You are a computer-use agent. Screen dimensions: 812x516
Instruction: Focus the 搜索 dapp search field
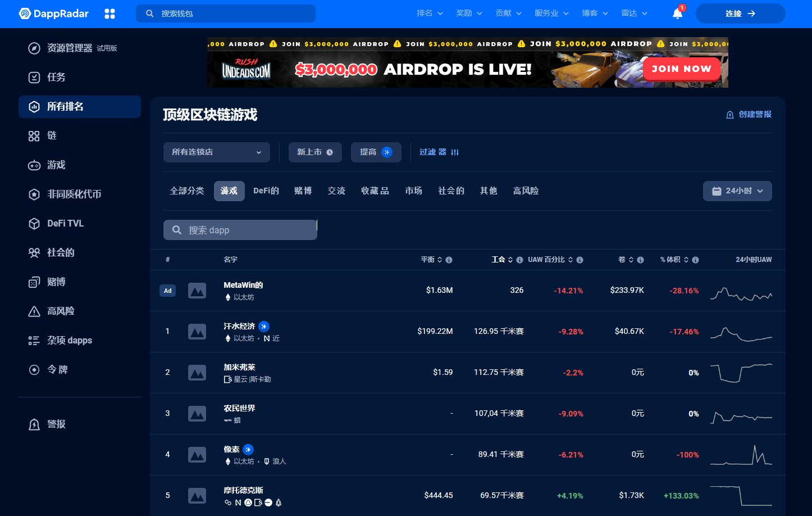pyautogui.click(x=240, y=230)
